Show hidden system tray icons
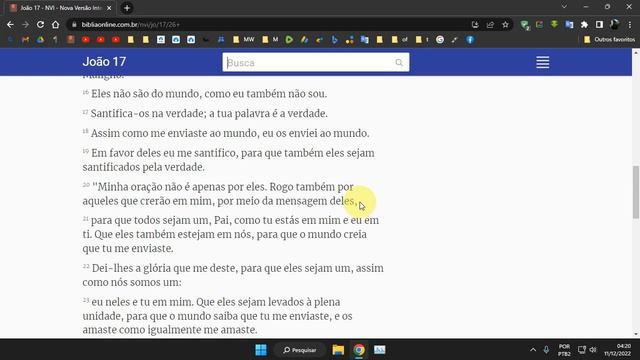The width and height of the screenshot is (640, 360). click(x=533, y=350)
